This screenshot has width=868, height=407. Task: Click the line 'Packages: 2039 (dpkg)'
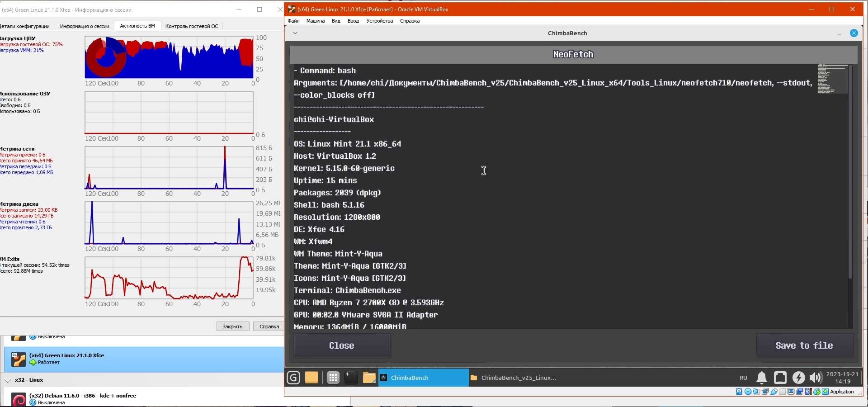[x=338, y=193]
